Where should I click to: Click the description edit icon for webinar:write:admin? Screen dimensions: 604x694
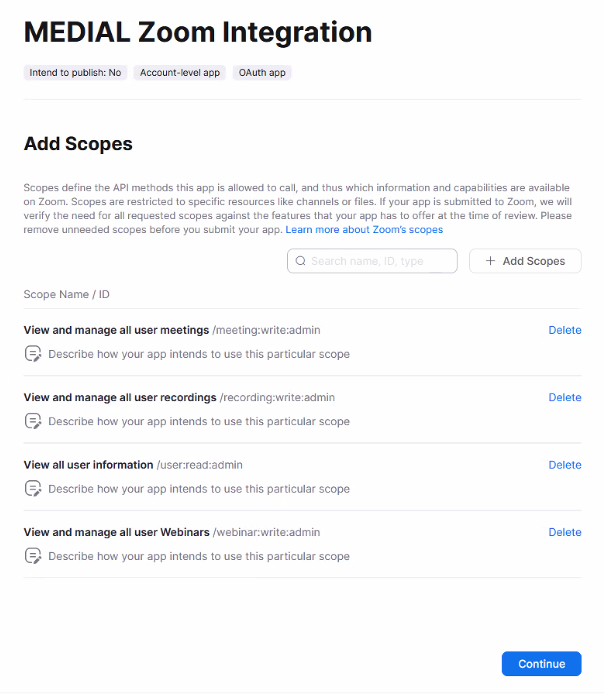33,556
